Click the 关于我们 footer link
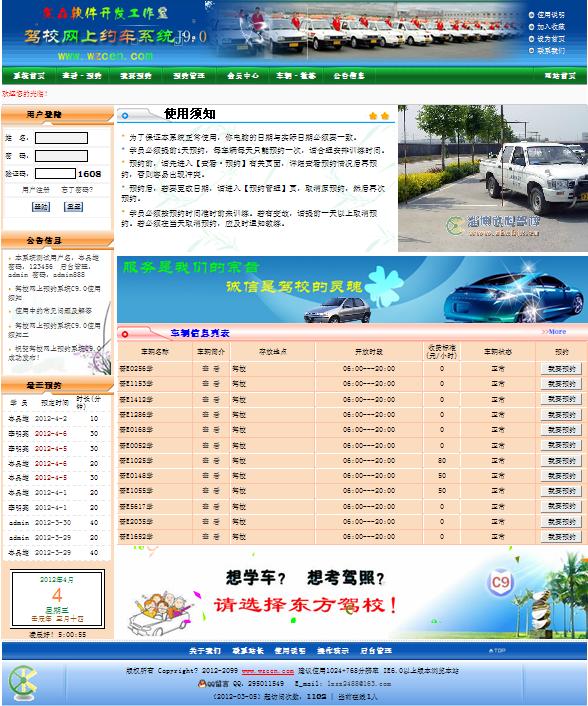Screen dimensions: 588x706 click(x=205, y=651)
